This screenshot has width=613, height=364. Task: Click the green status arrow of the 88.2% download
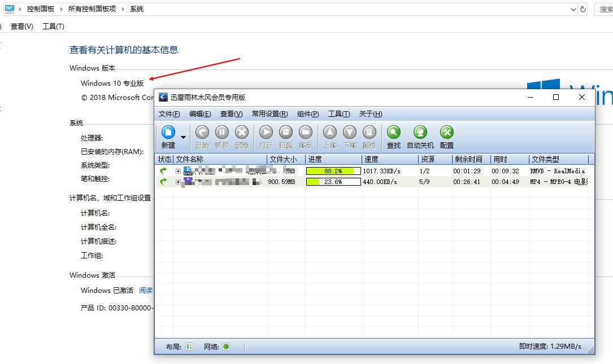pos(163,170)
